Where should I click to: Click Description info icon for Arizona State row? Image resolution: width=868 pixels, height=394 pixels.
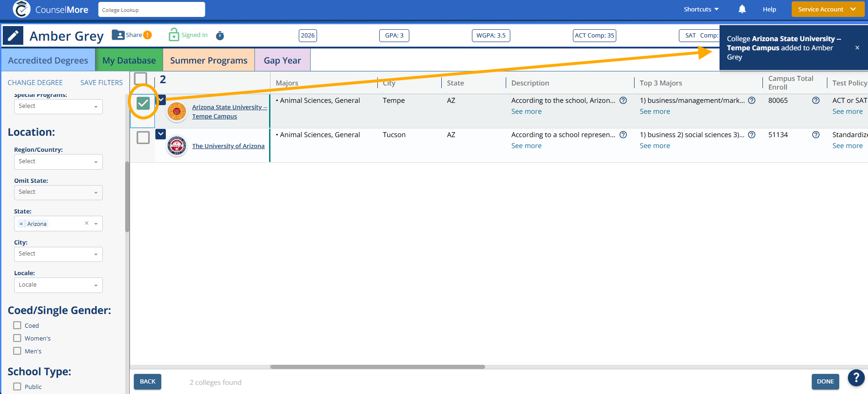click(623, 100)
